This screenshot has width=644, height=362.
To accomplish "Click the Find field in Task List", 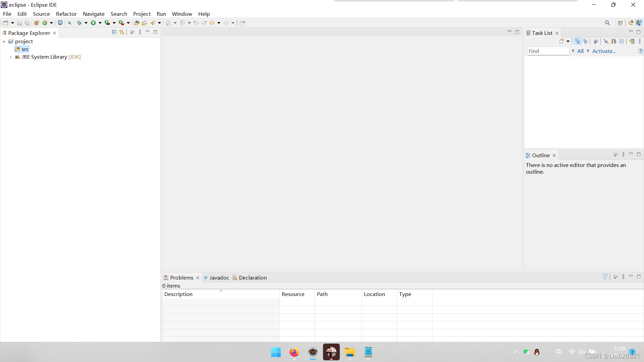I will (548, 51).
